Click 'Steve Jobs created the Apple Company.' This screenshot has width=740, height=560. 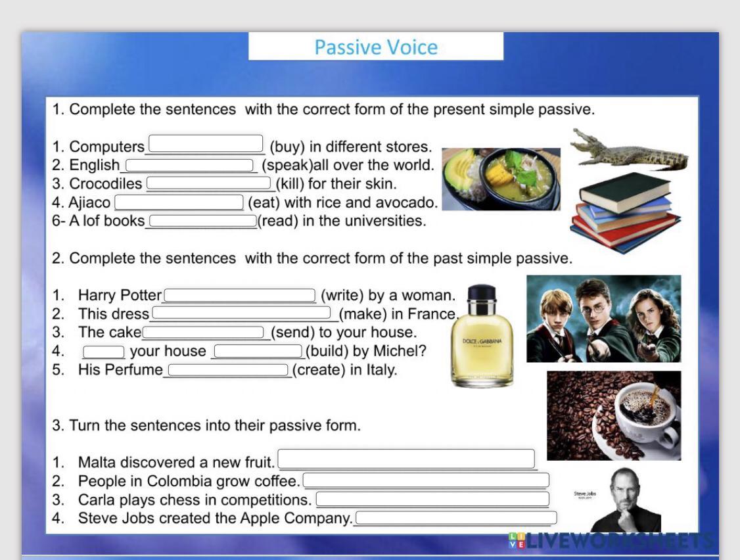coord(215,518)
